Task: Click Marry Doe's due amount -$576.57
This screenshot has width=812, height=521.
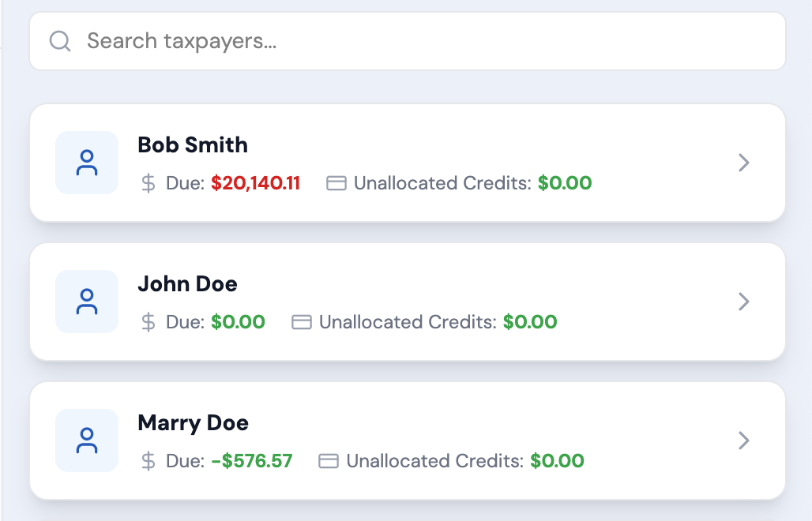Action: [x=252, y=462]
